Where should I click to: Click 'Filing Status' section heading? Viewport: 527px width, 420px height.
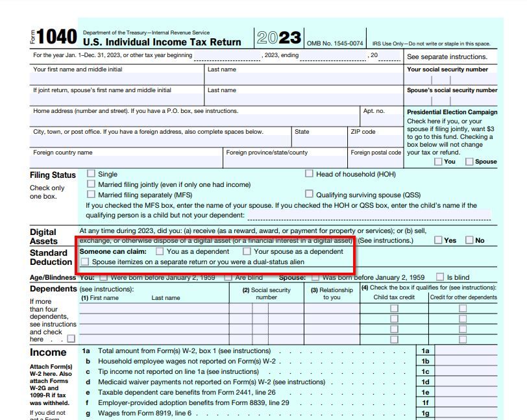pyautogui.click(x=53, y=175)
